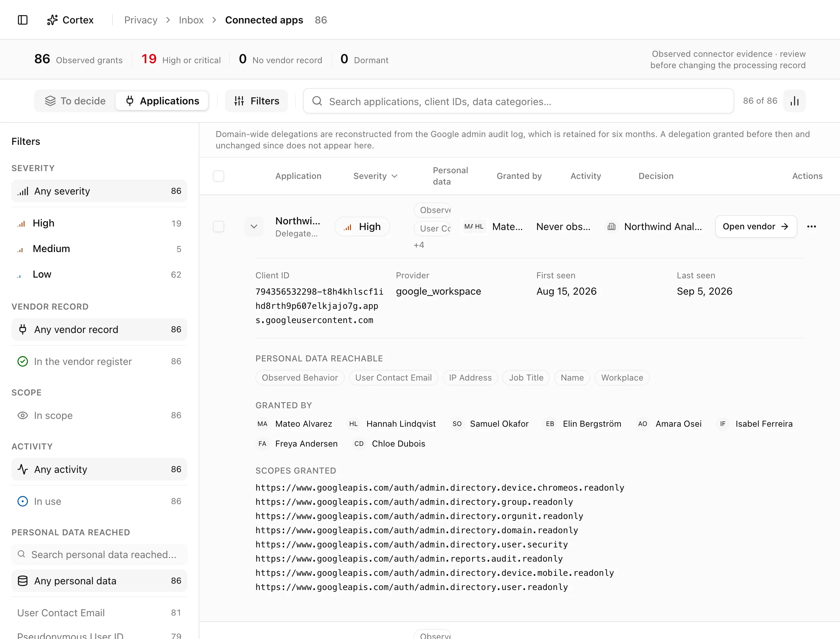Click Connected apps breadcrumb
Screen dimensions: 840x639
click(x=264, y=20)
